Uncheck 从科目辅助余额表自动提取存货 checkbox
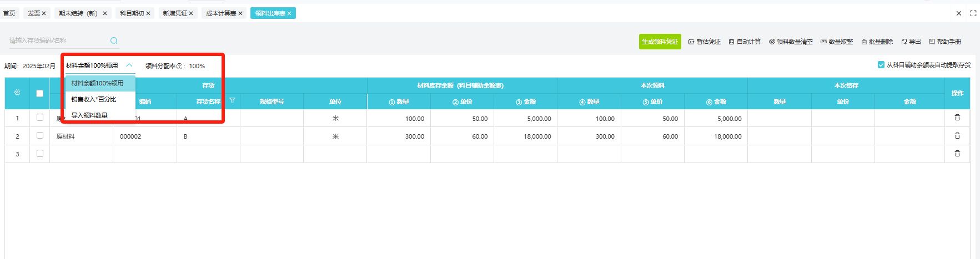 (x=881, y=65)
